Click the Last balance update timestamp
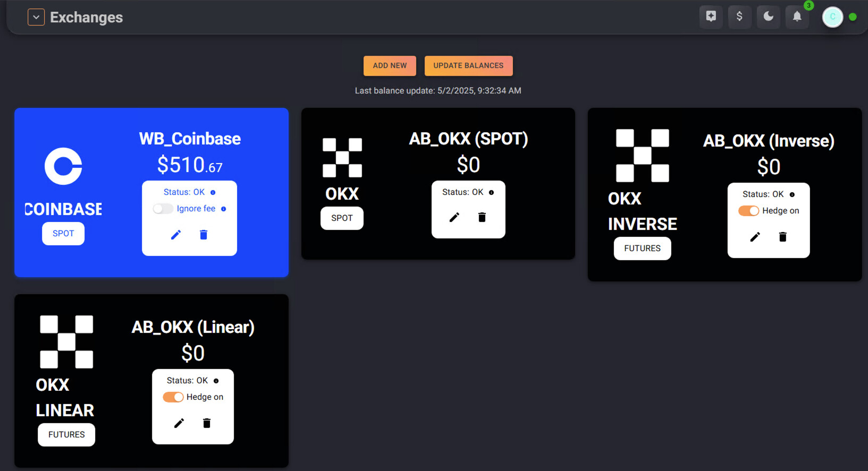Image resolution: width=868 pixels, height=471 pixels. click(x=438, y=91)
